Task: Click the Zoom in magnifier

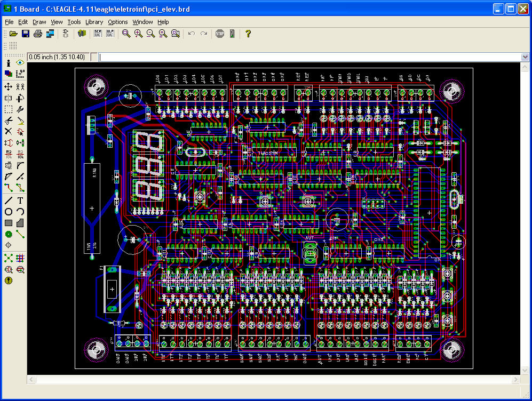Action: [138, 34]
